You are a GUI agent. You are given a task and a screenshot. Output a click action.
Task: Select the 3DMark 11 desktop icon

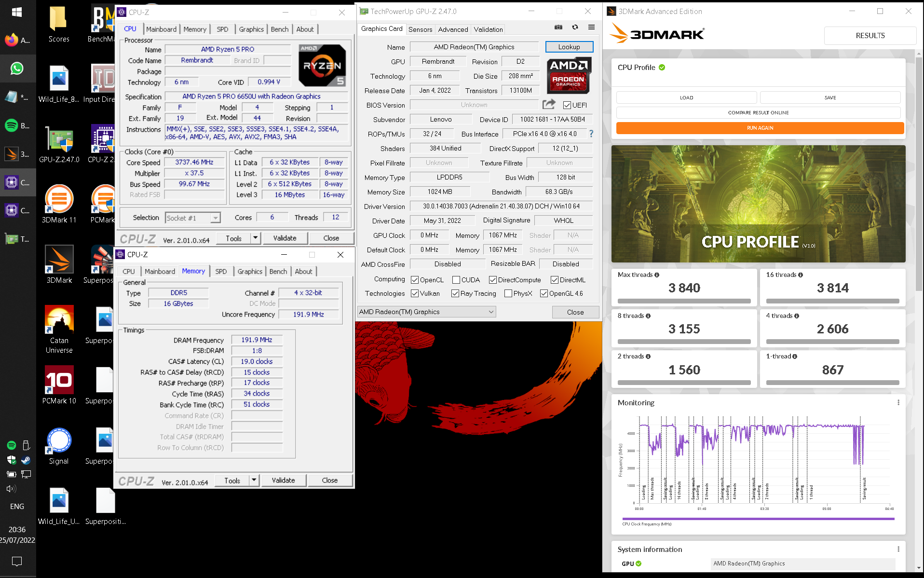(59, 204)
